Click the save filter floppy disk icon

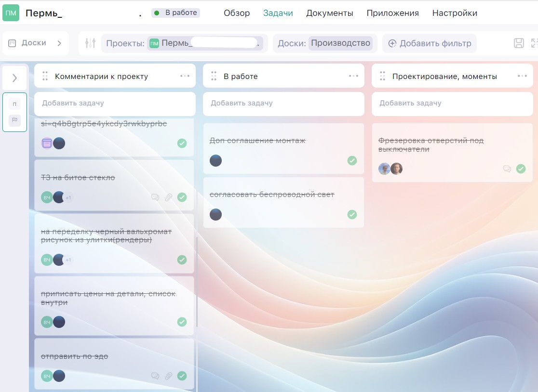click(x=519, y=43)
